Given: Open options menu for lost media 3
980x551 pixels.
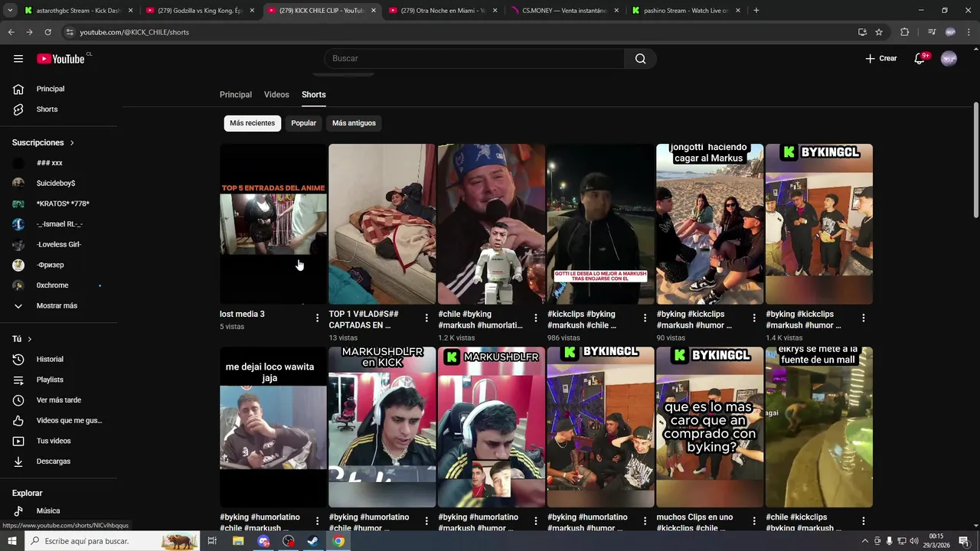Looking at the screenshot, I should tap(318, 318).
